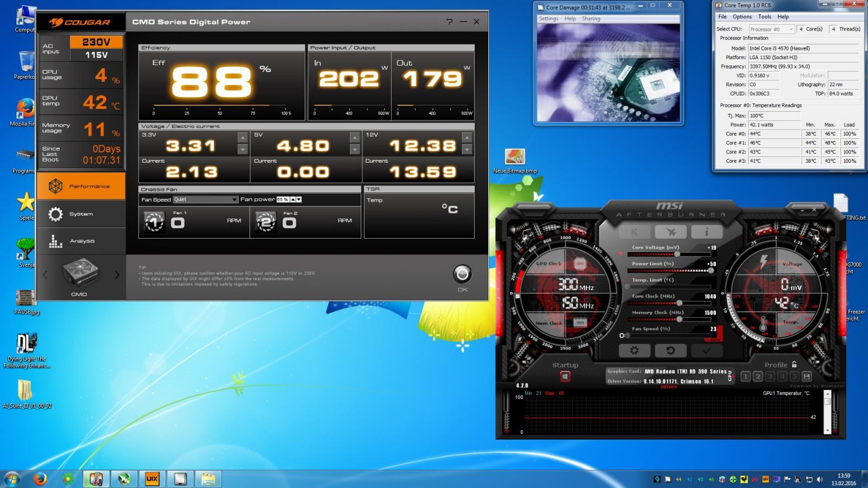
Task: Open file explorer folder in taskbar
Action: 208,479
